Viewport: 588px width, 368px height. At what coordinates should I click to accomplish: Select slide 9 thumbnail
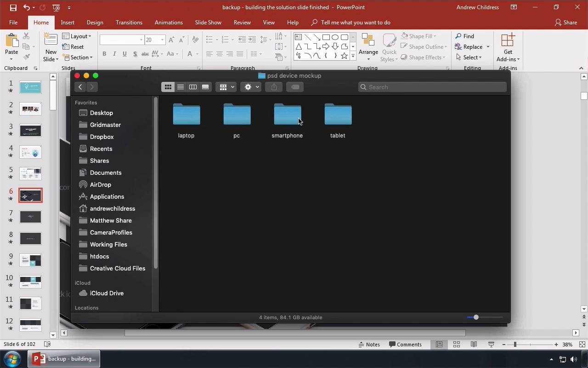pyautogui.click(x=30, y=260)
